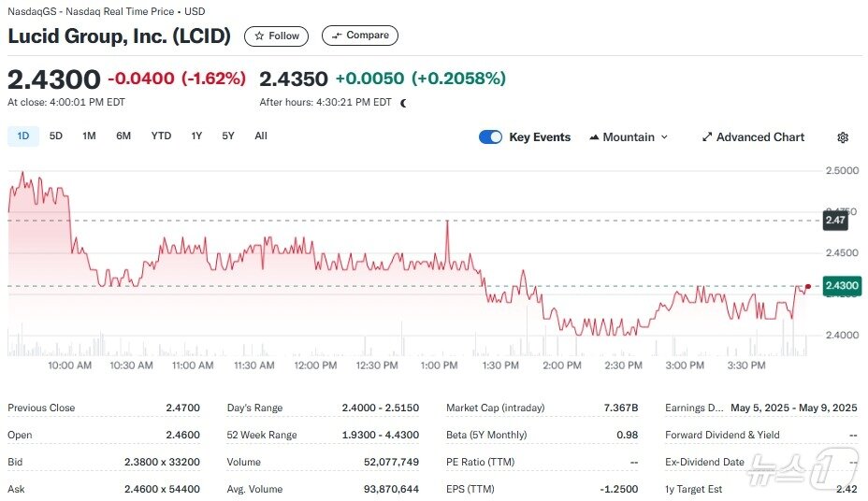
Task: Click the after-hours price 2.4350
Action: tap(294, 79)
